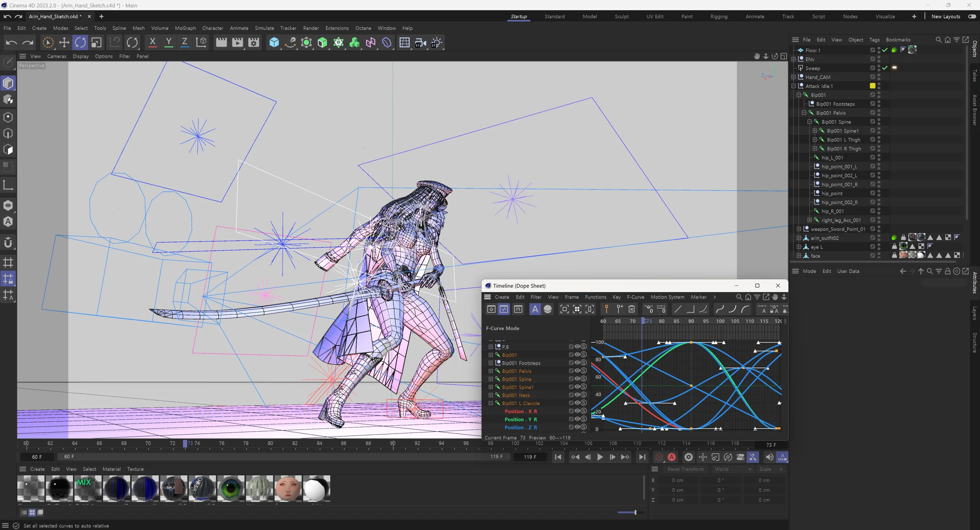
Task: Toggle Y axis lock icon
Action: click(x=168, y=42)
